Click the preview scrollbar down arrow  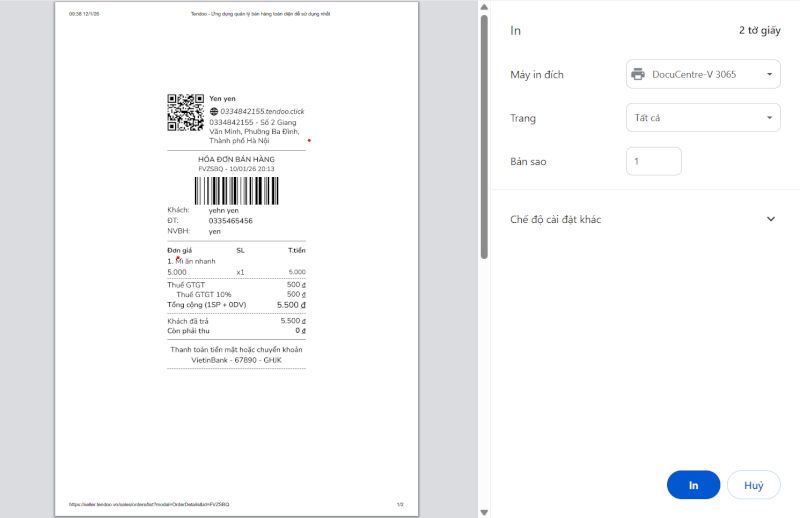click(485, 511)
